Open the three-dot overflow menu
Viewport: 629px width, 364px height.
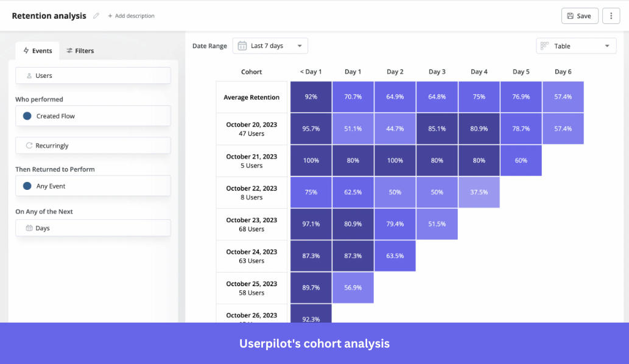point(611,15)
